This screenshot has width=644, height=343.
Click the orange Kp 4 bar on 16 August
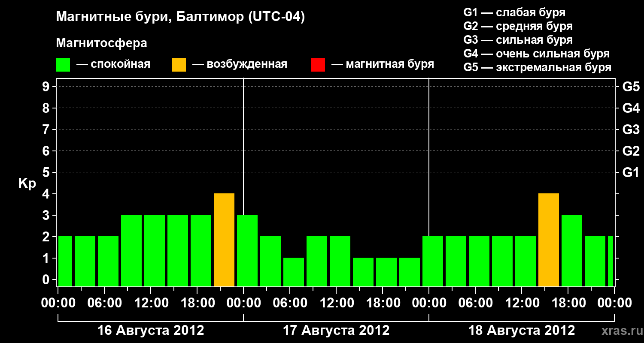(224, 240)
